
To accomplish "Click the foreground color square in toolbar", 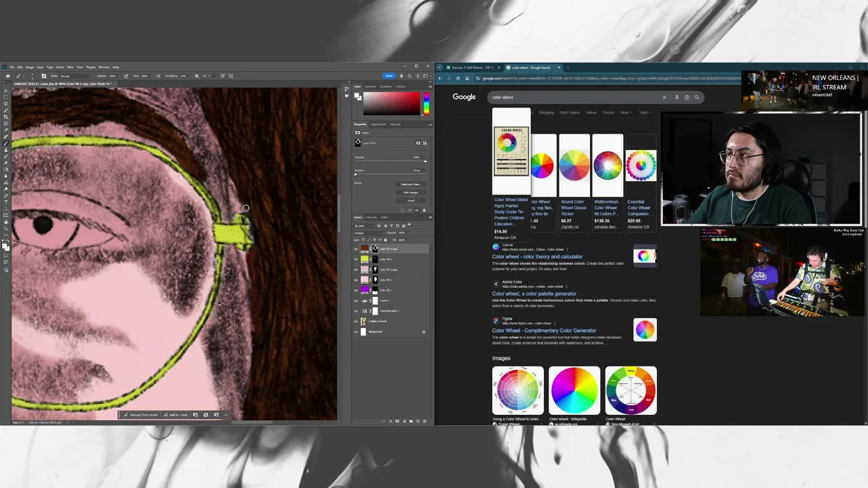I will pos(5,246).
